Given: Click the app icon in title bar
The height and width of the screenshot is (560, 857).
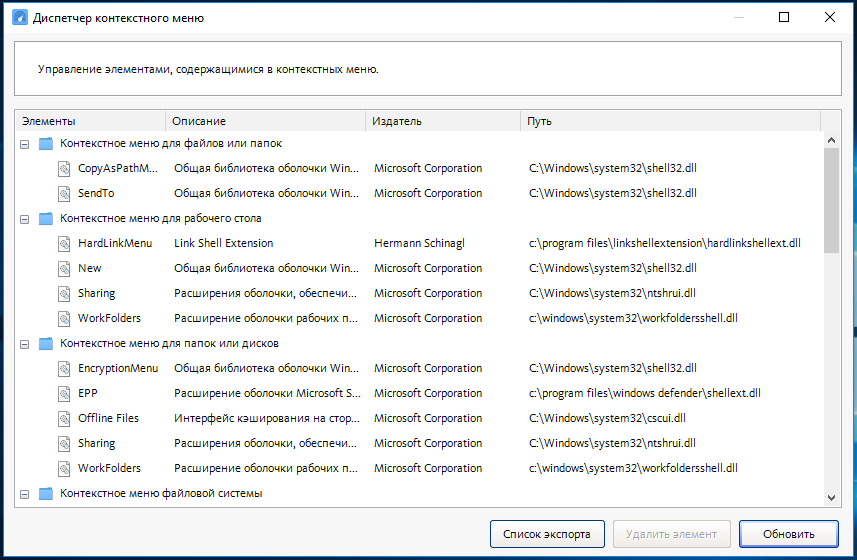Looking at the screenshot, I should 19,17.
